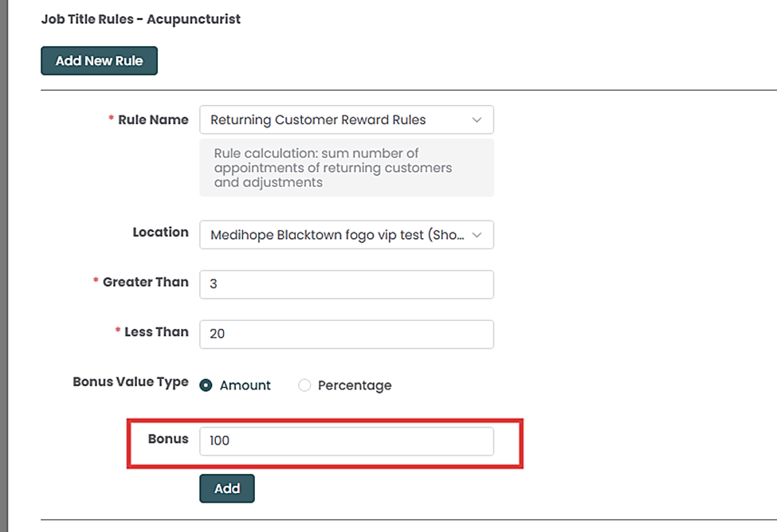777x532 pixels.
Task: Click the rule calculation description text
Action: (x=333, y=167)
